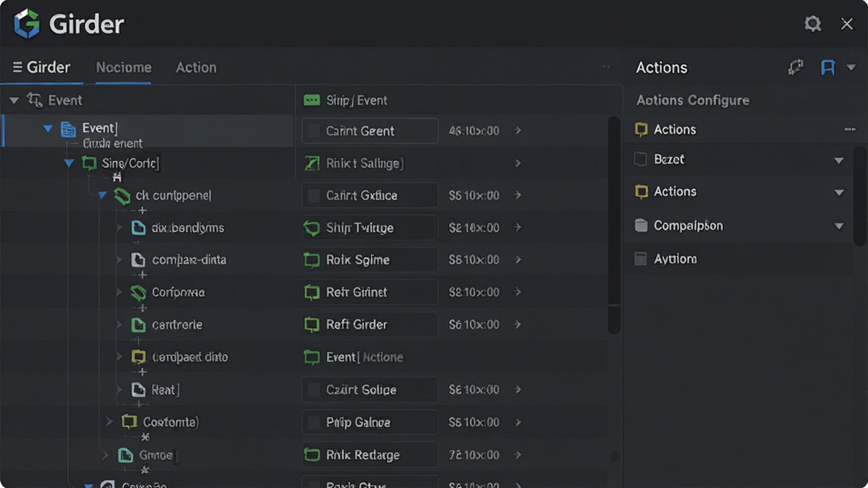Toggle the Bezet checkbox
This screenshot has height=488, width=868.
click(641, 159)
